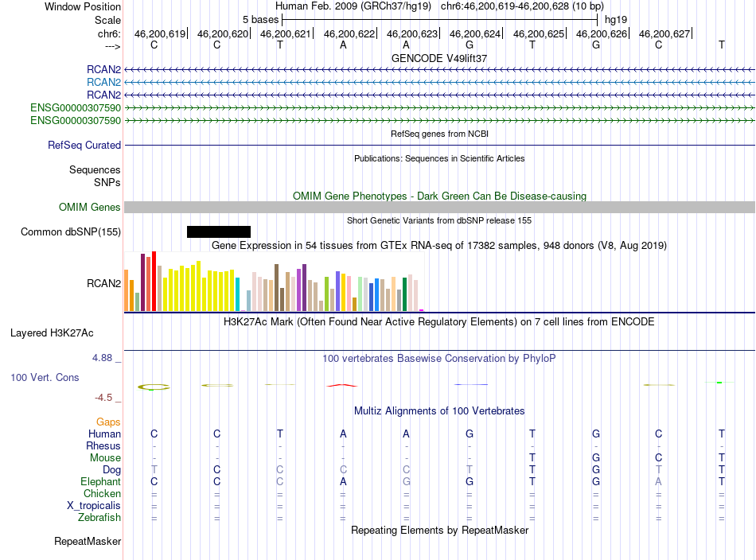Select the Zebrafish species label
This screenshot has height=560, width=756.
[x=99, y=517]
